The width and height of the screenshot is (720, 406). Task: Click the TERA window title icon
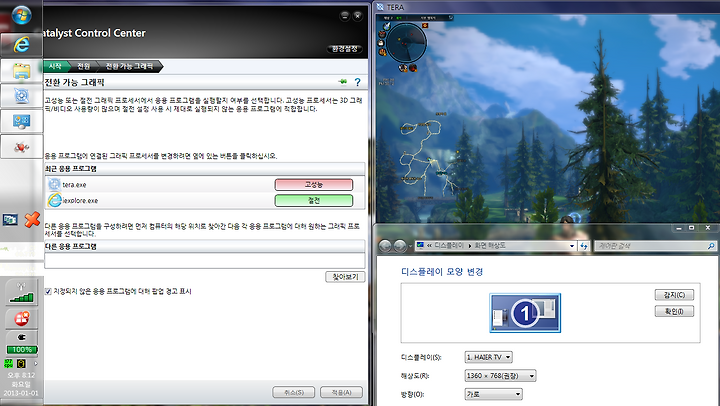[380, 7]
